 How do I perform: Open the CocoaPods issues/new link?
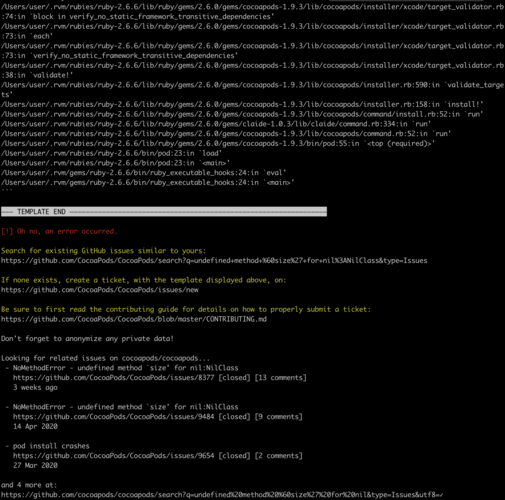pos(100,290)
